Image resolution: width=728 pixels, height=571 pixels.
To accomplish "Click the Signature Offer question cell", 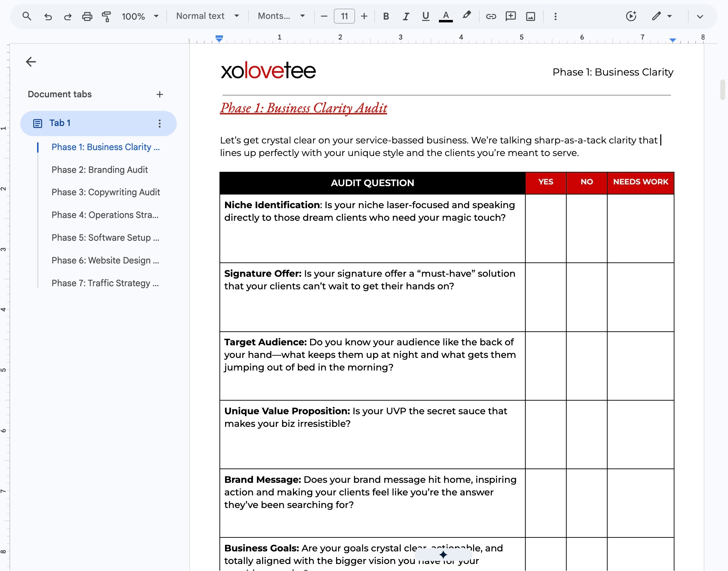I will click(372, 297).
